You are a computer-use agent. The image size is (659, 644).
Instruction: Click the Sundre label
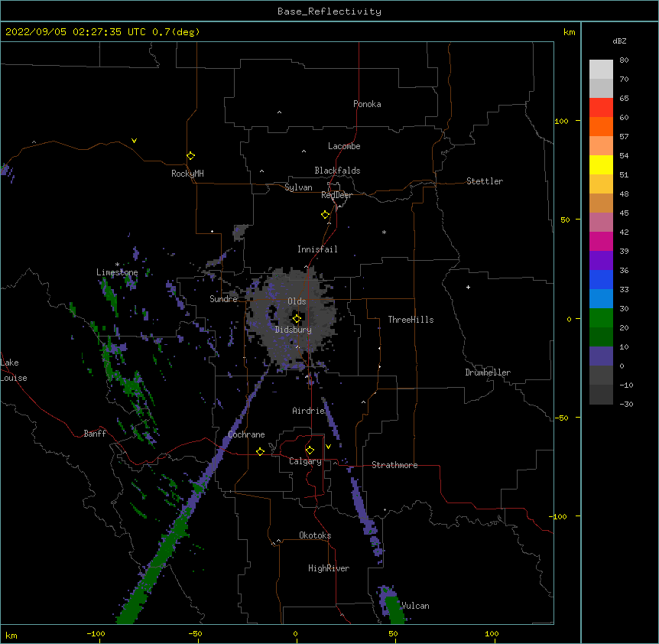(x=223, y=299)
